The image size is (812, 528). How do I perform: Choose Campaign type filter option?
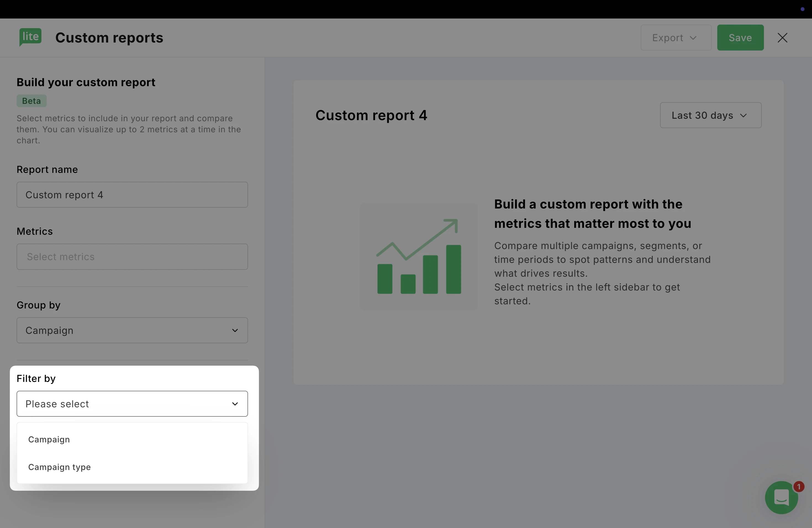[x=59, y=467]
